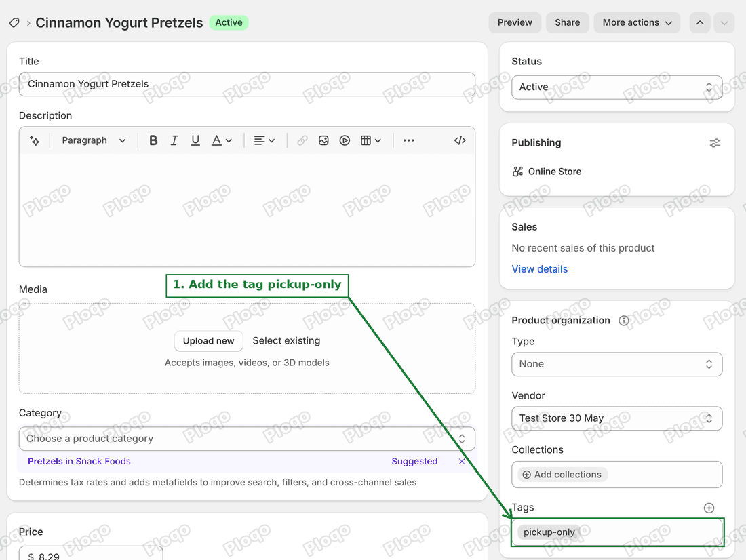Open the Paragraph style dropdown
This screenshot has height=560, width=746.
(x=94, y=140)
